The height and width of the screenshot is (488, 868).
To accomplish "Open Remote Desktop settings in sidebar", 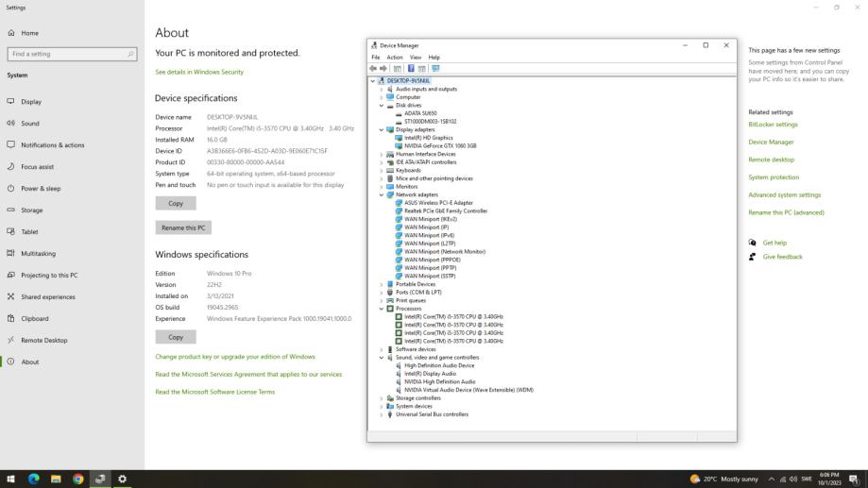I will (43, 340).
